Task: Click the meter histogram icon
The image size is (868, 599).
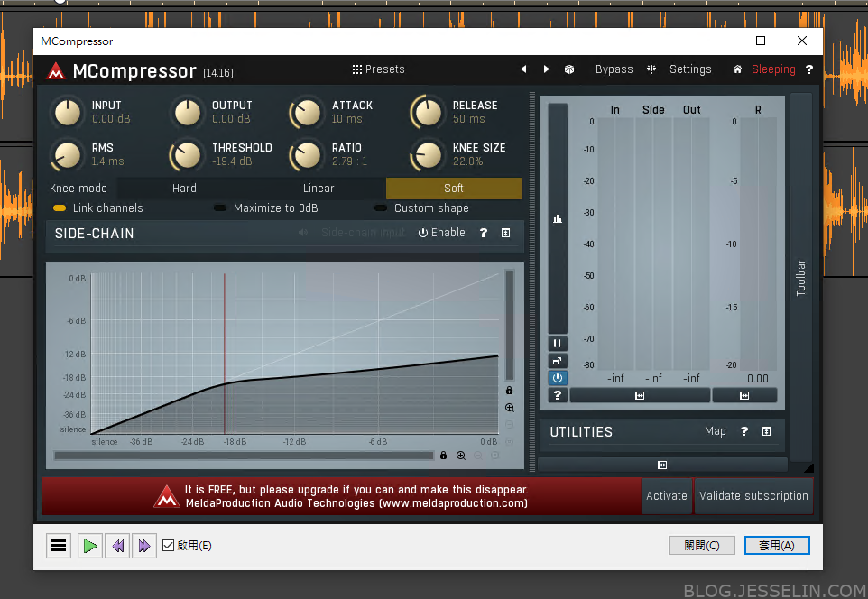Action: 558,218
